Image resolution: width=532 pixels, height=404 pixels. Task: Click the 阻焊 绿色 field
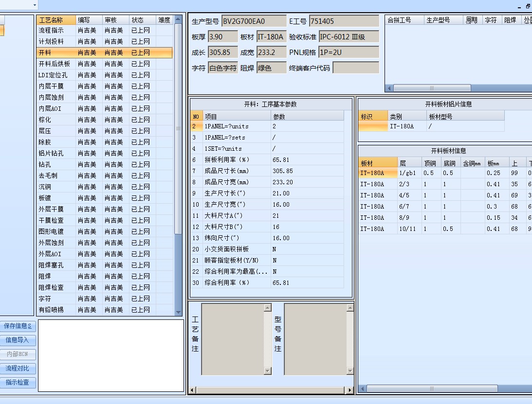tap(272, 68)
